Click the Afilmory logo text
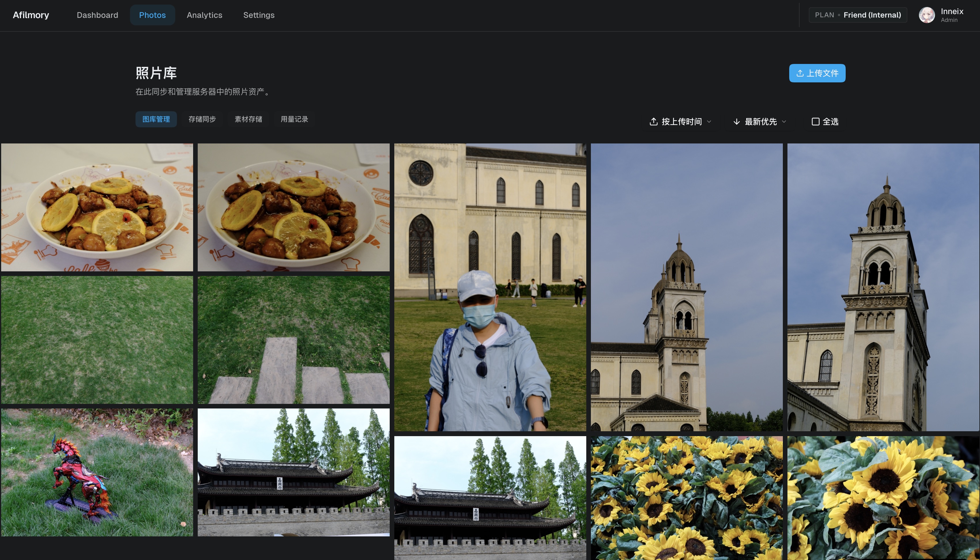Screen dimensions: 980x560 (31, 15)
